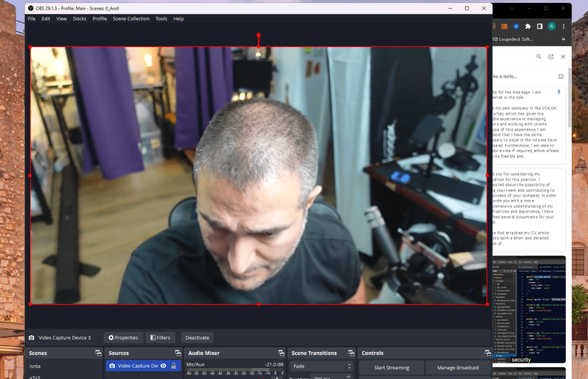588x379 pixels.
Task: Click the orange stacked-bars extension icon in Chrome
Action: [504, 26]
